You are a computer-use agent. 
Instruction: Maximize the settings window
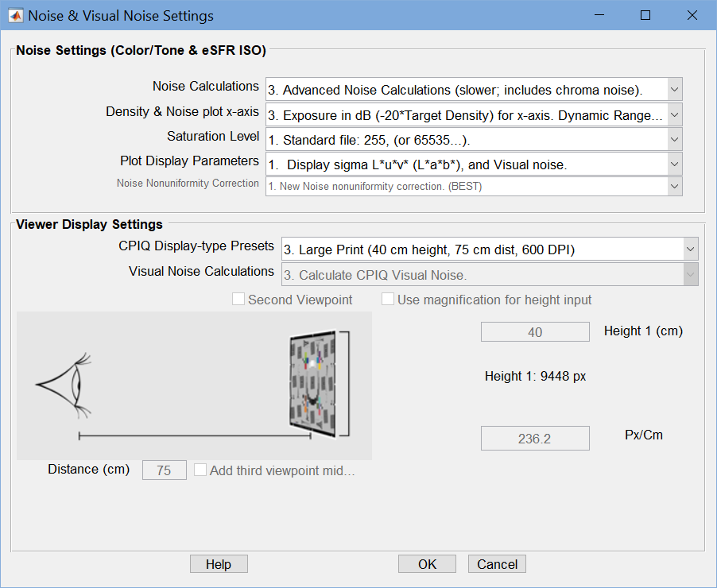(x=645, y=16)
